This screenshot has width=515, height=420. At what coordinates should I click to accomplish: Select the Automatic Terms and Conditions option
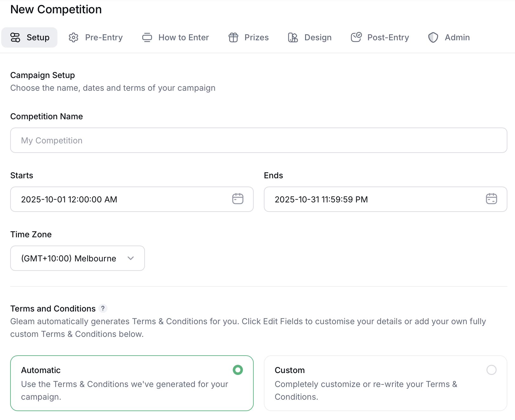(x=238, y=370)
